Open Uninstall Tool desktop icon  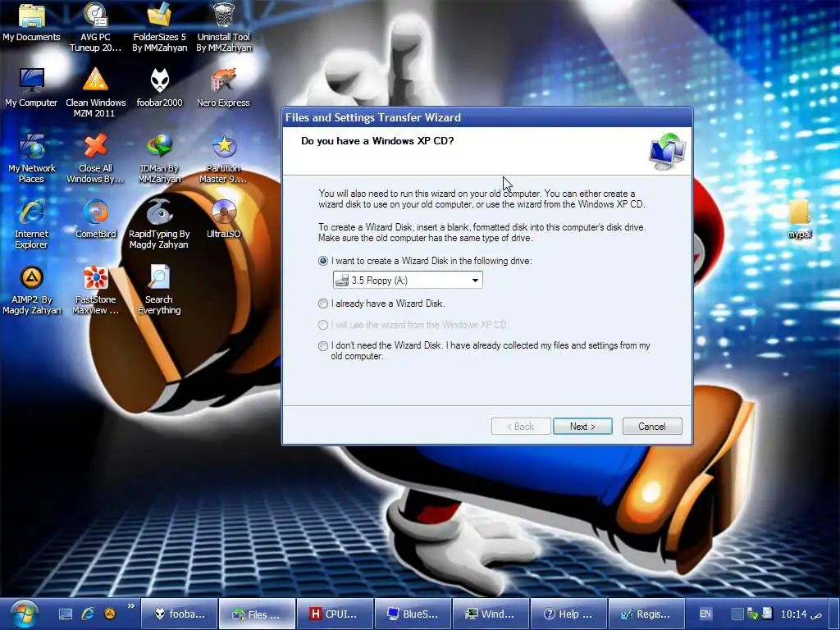click(x=223, y=27)
